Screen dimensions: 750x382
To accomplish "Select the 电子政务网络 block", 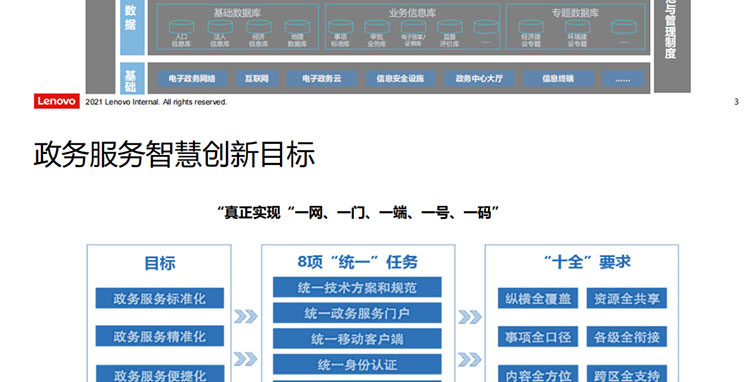I will pos(192,78).
